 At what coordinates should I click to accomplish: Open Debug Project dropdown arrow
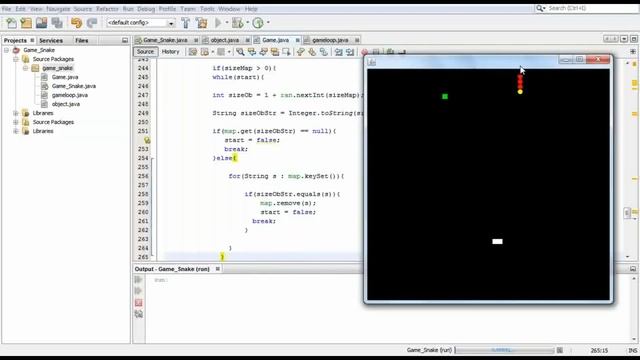point(247,23)
